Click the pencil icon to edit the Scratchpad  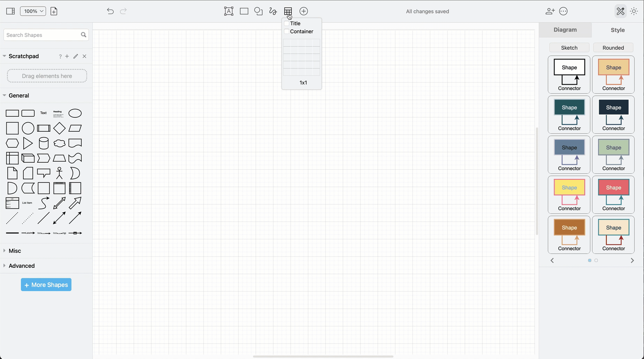tap(76, 56)
